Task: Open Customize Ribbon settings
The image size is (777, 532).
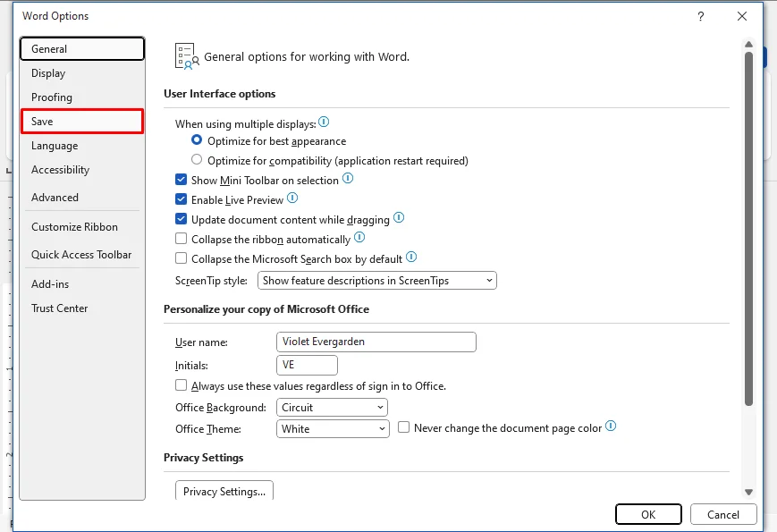Action: pyautogui.click(x=82, y=227)
